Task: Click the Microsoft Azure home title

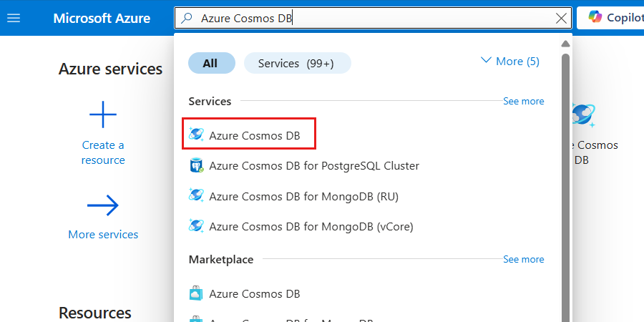Action: (102, 18)
